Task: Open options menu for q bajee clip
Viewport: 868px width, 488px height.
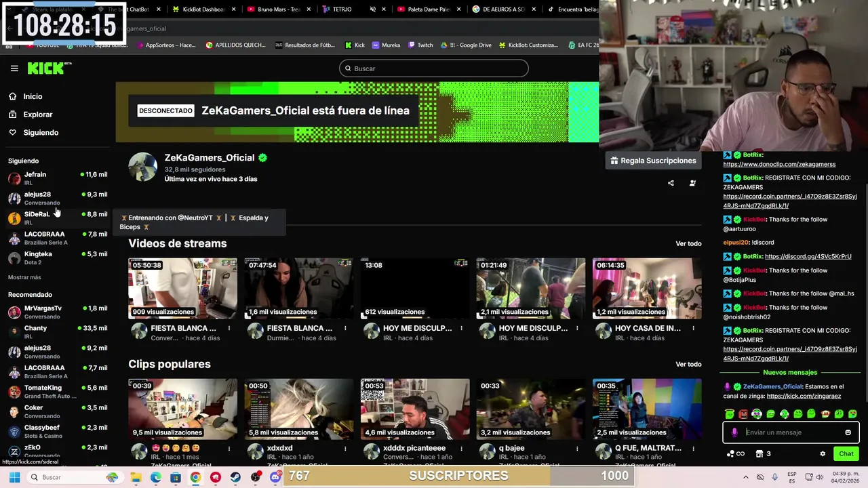Action: tap(577, 448)
